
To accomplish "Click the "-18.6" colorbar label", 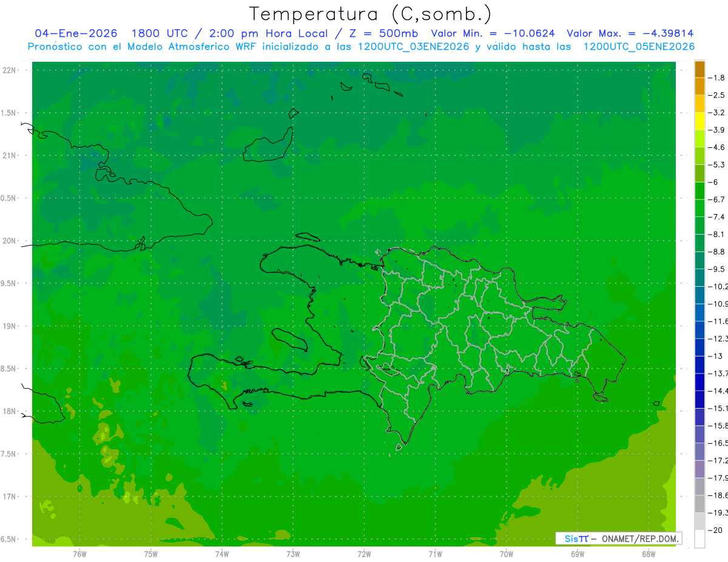I will click(719, 495).
